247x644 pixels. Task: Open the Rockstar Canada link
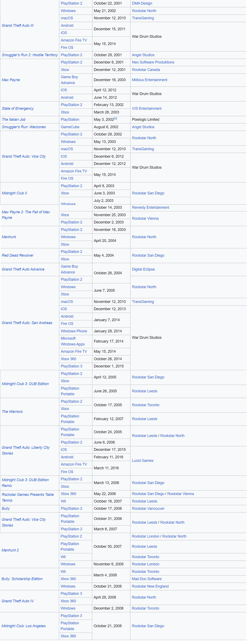tap(146, 70)
